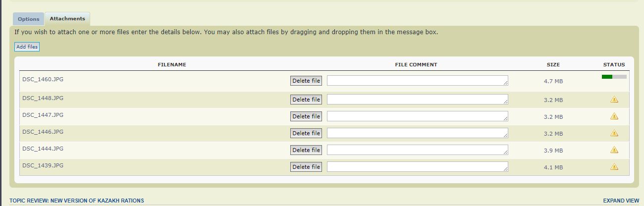Screen dimensions: 644x206
Task: Delete file DSC_1439.JPG
Action: coord(306,167)
